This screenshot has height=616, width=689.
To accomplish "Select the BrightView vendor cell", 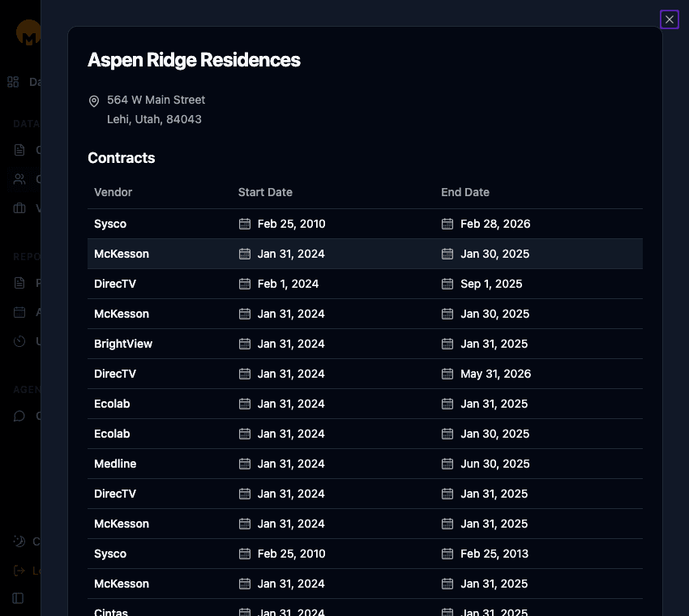I will coord(123,344).
